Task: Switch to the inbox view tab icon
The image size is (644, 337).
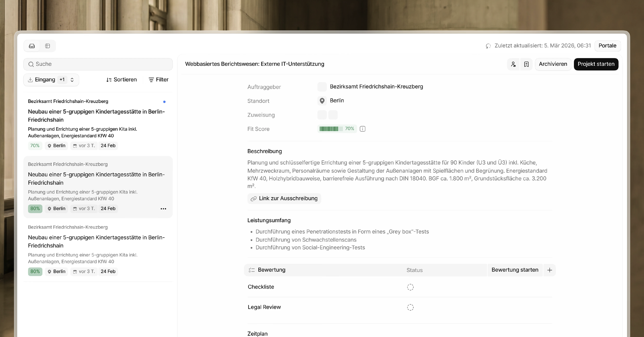Action: (x=32, y=46)
